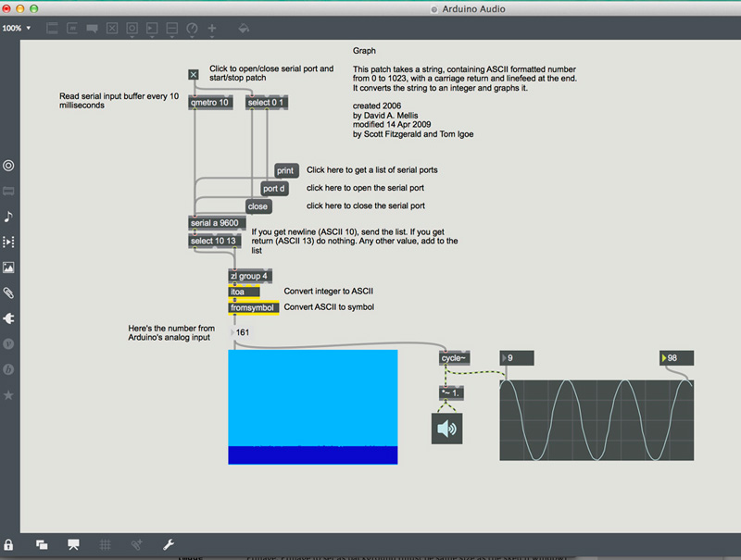Click 'Here's the number from Arduino's analog input' comment

(171, 333)
